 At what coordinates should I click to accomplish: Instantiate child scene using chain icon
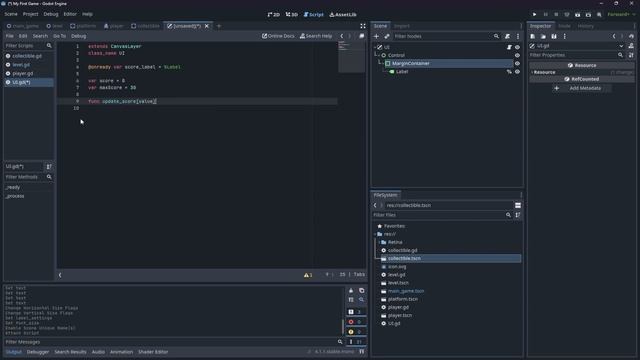click(387, 36)
